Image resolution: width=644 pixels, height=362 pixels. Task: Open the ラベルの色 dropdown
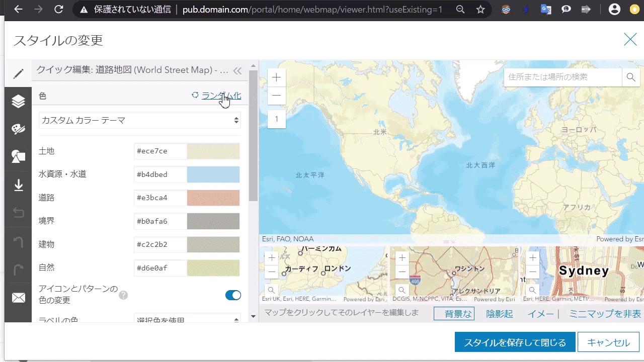(x=187, y=319)
